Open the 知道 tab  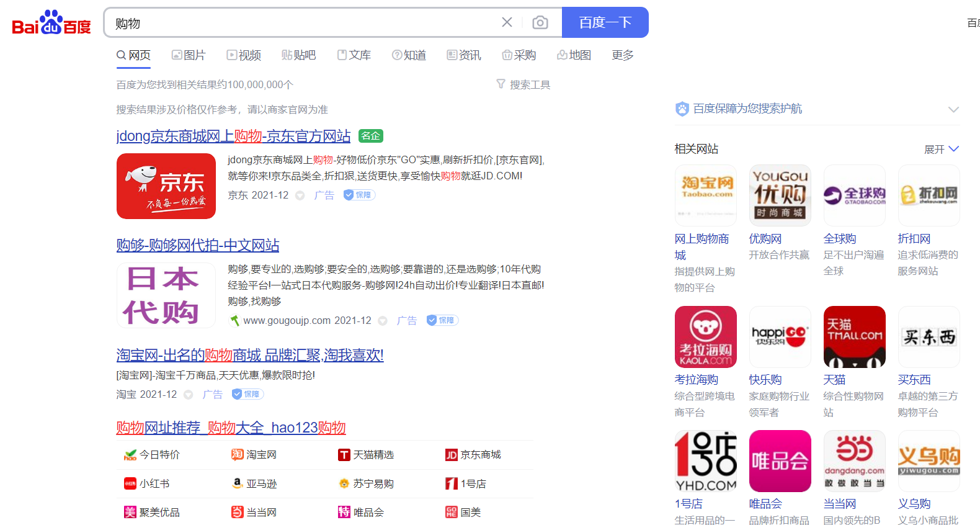pyautogui.click(x=409, y=55)
